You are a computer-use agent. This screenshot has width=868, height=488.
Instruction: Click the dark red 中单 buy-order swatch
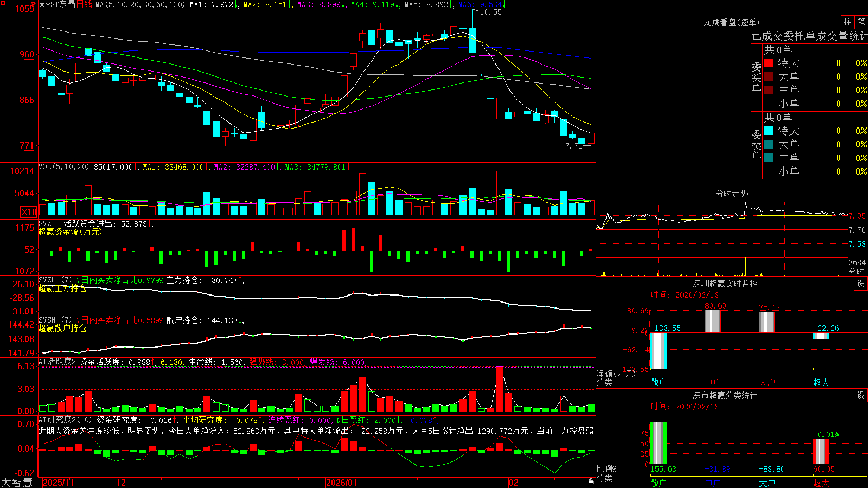pyautogui.click(x=768, y=90)
